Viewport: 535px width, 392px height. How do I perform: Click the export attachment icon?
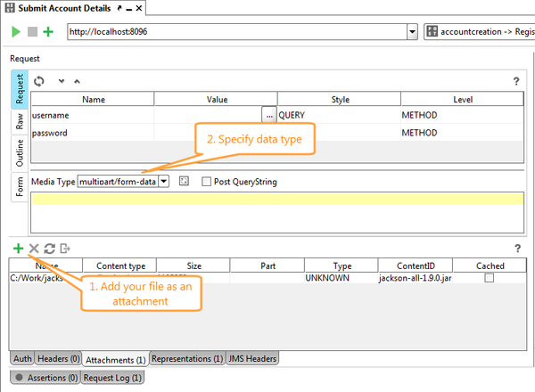click(x=65, y=249)
